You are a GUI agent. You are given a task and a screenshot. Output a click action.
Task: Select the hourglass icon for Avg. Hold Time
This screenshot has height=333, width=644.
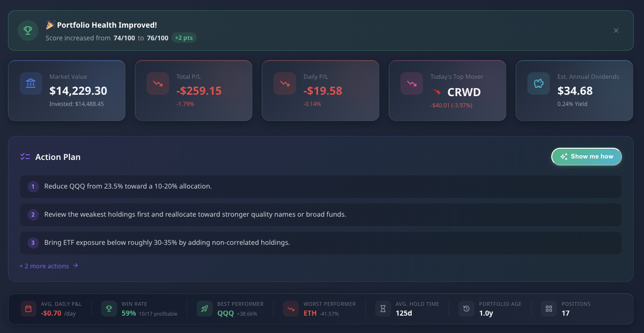coord(383,309)
